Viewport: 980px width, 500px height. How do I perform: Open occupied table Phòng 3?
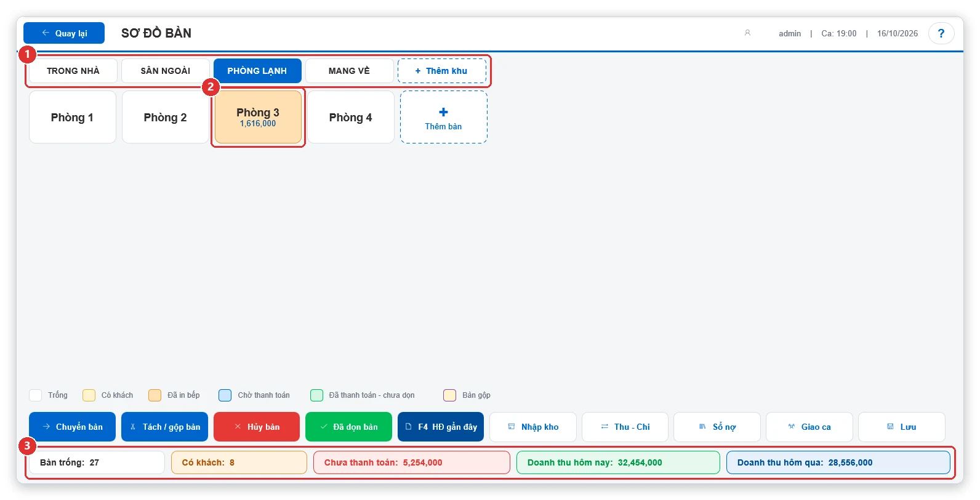258,117
